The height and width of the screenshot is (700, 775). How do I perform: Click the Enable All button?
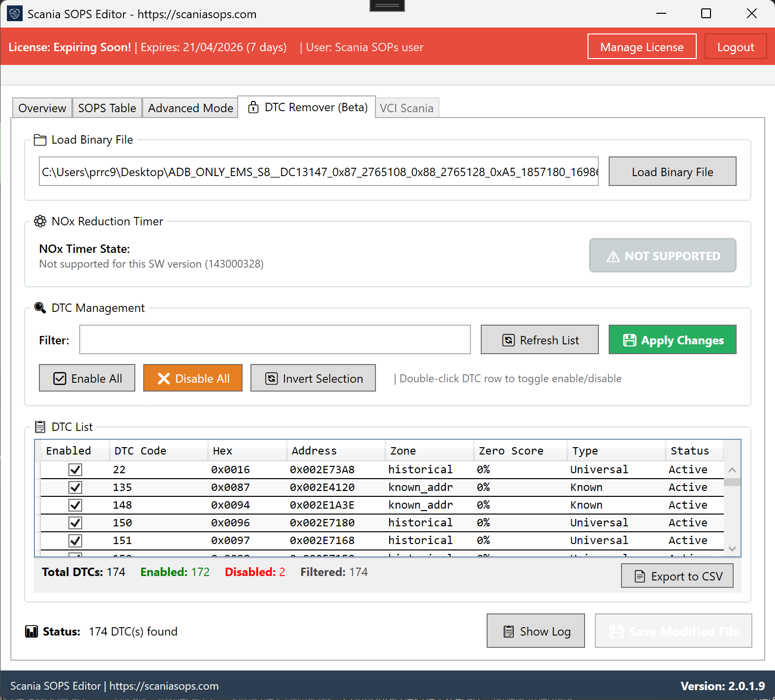tap(87, 378)
